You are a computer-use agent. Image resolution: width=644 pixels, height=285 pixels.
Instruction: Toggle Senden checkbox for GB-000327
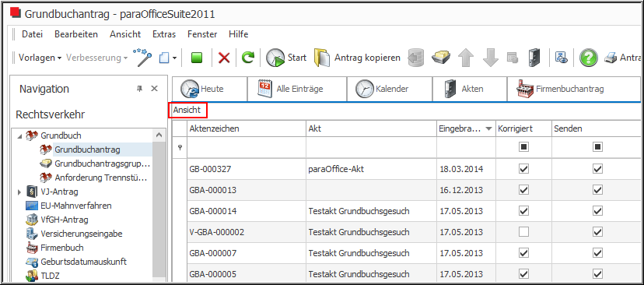(597, 169)
